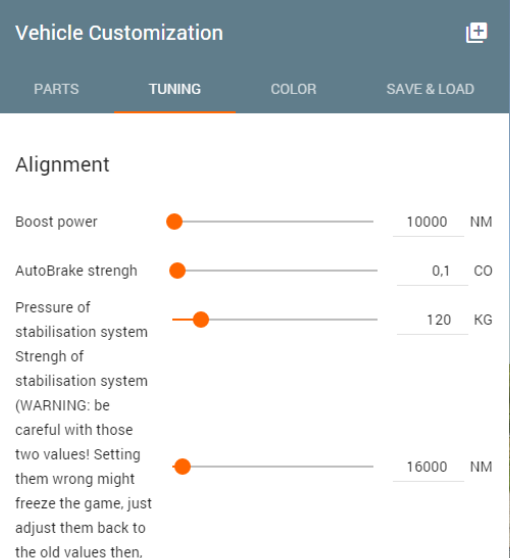Focus the AutoBrake value field showing 0,1
Screen dimensions: 510x558
pos(432,271)
